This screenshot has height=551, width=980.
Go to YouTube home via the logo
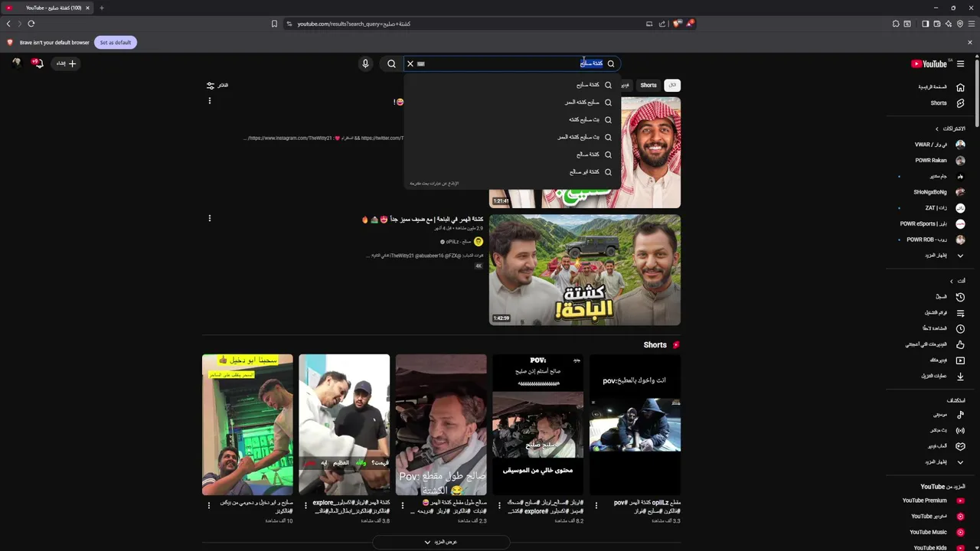(929, 64)
